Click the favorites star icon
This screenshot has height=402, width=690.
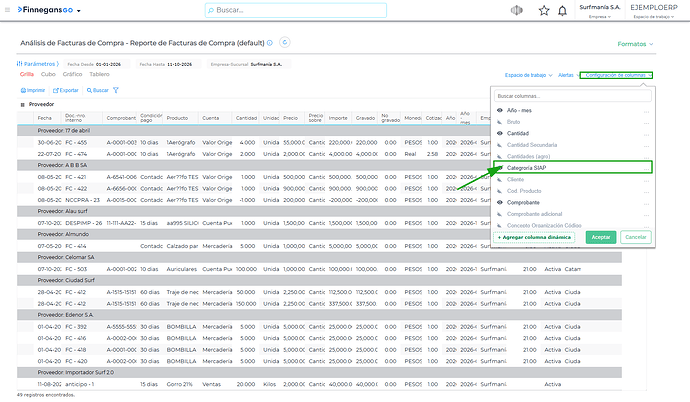click(544, 11)
